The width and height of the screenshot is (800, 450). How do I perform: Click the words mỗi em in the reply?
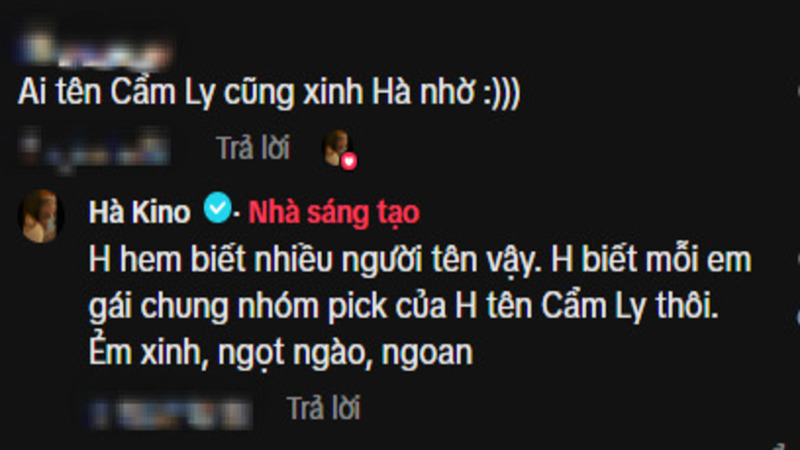[x=698, y=259]
